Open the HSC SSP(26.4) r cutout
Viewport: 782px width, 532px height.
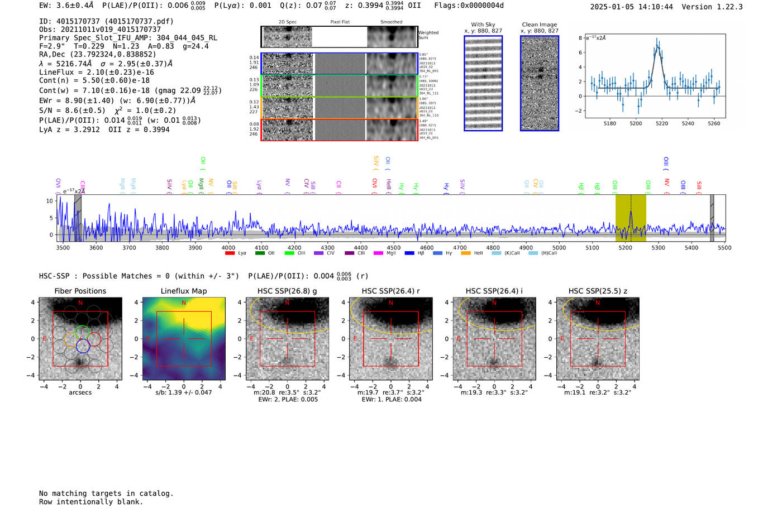pos(391,339)
